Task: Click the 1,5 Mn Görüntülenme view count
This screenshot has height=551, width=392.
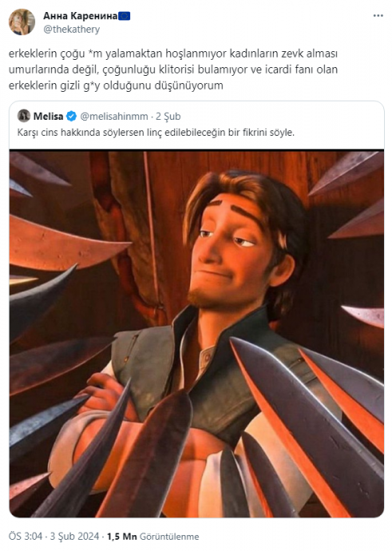Action: pos(152,537)
